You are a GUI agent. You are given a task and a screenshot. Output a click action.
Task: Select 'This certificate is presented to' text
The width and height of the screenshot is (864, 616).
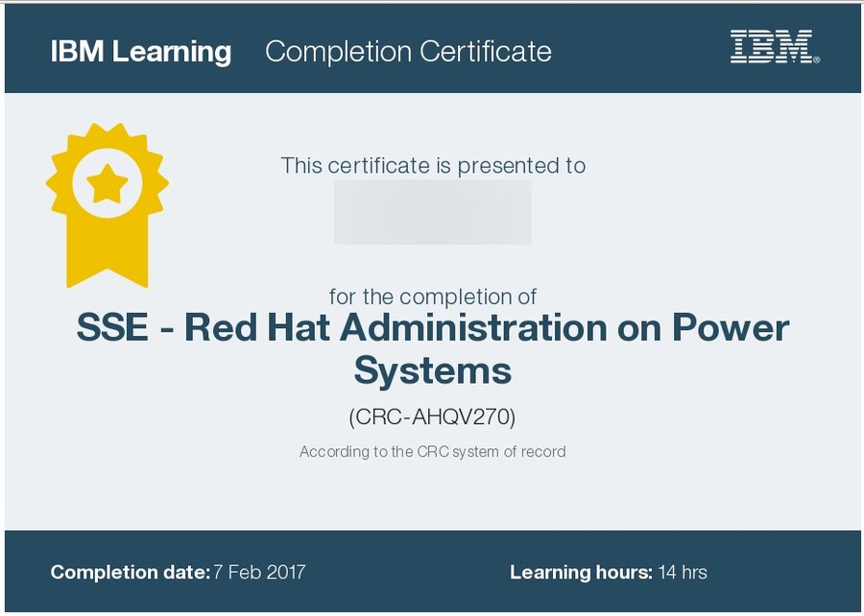pos(433,166)
